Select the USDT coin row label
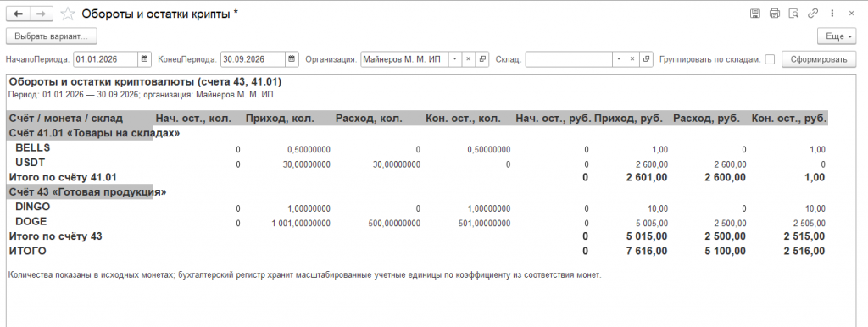This screenshot has width=868, height=327. click(30, 163)
